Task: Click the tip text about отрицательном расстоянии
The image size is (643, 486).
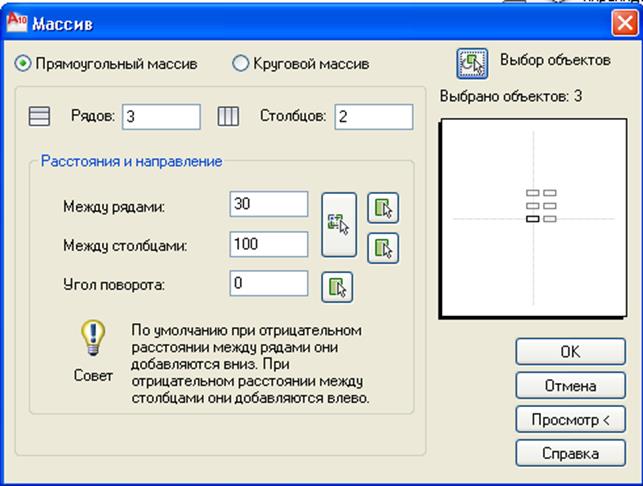Action: pos(251,364)
